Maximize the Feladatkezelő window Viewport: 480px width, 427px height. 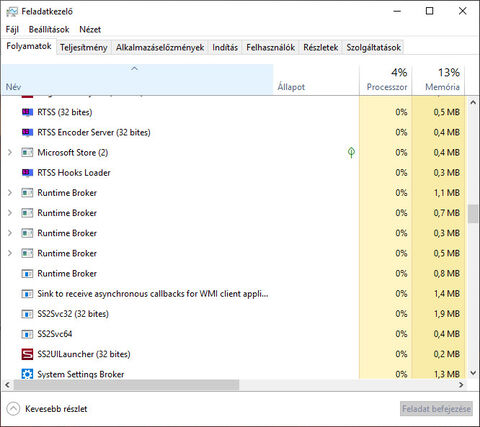pyautogui.click(x=430, y=11)
